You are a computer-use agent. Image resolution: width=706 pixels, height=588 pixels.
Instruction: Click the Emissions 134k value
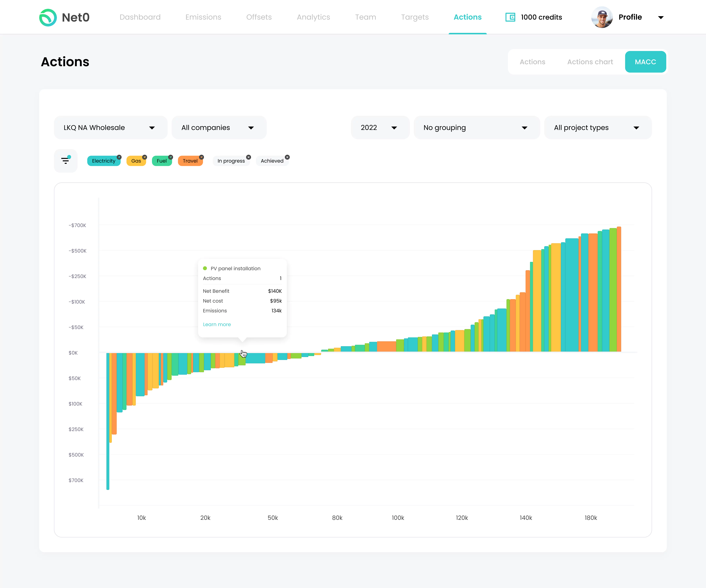tap(276, 311)
